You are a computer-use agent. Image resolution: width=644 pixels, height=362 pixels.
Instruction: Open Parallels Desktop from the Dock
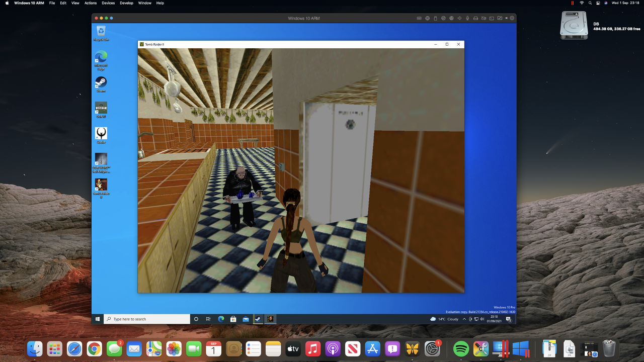pos(501,348)
